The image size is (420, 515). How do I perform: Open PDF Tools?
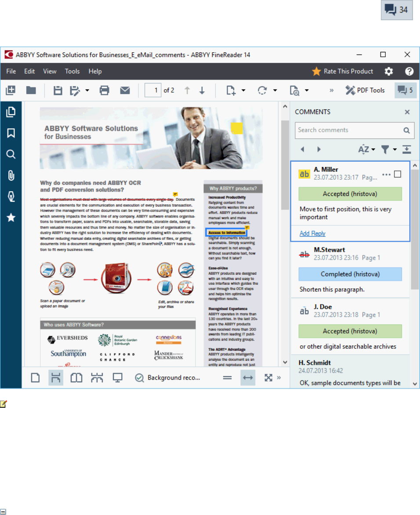(x=365, y=91)
